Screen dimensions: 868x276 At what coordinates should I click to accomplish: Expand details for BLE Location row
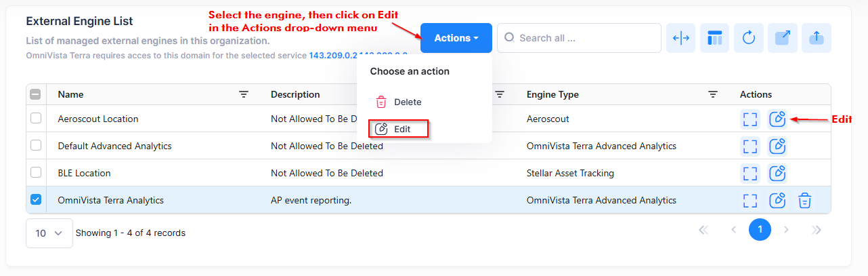[750, 173]
